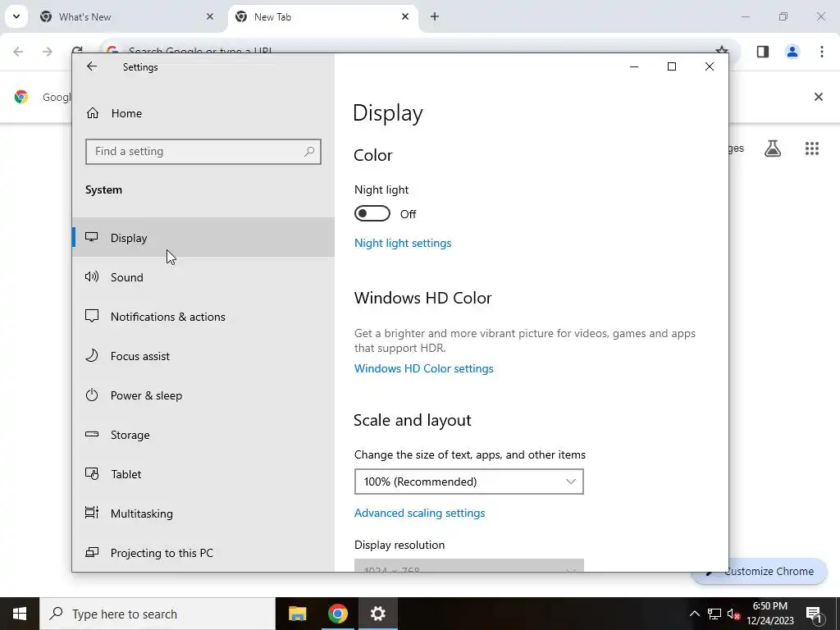Go back using the Settings back arrow
The image size is (840, 630).
(x=92, y=66)
